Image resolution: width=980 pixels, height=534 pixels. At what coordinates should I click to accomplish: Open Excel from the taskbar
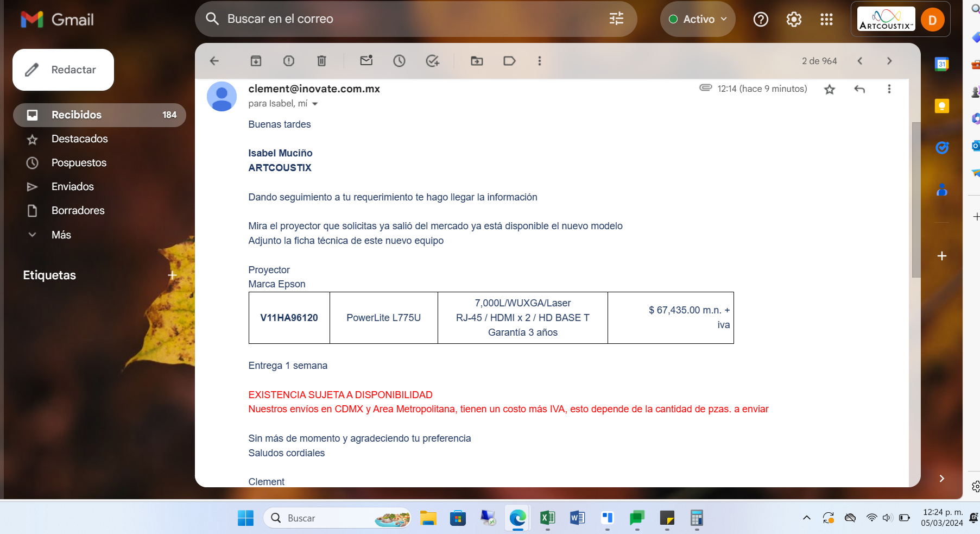(547, 518)
